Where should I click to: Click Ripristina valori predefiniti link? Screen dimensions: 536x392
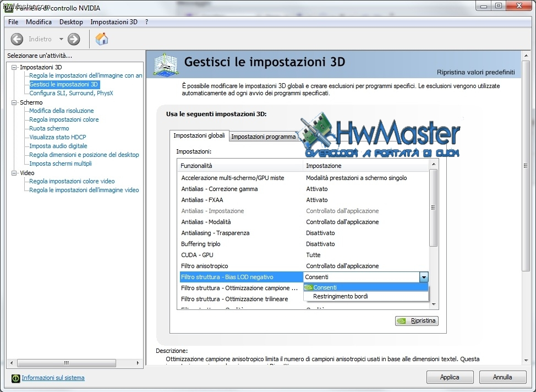pos(475,72)
